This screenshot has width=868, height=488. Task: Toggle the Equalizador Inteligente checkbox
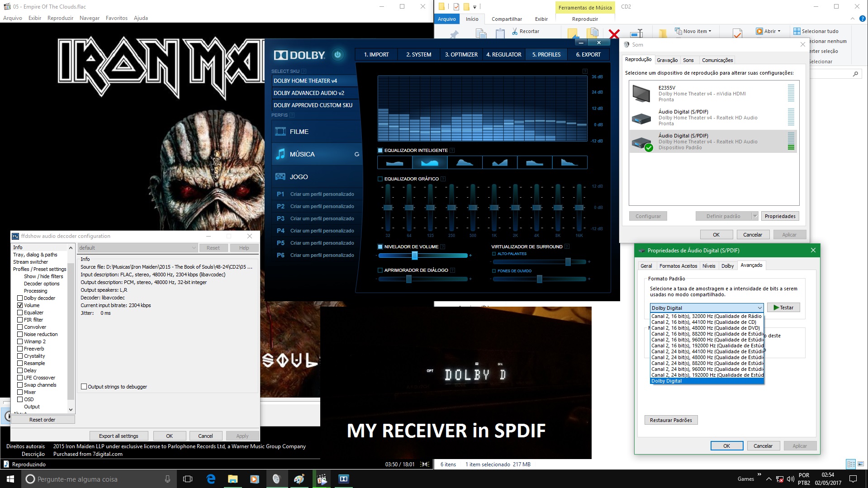tap(379, 150)
